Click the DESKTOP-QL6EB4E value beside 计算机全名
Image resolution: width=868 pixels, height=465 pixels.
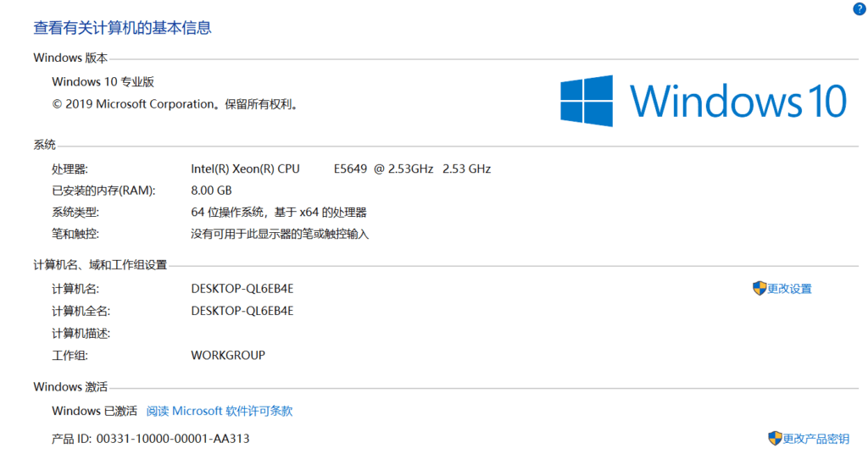pyautogui.click(x=242, y=310)
